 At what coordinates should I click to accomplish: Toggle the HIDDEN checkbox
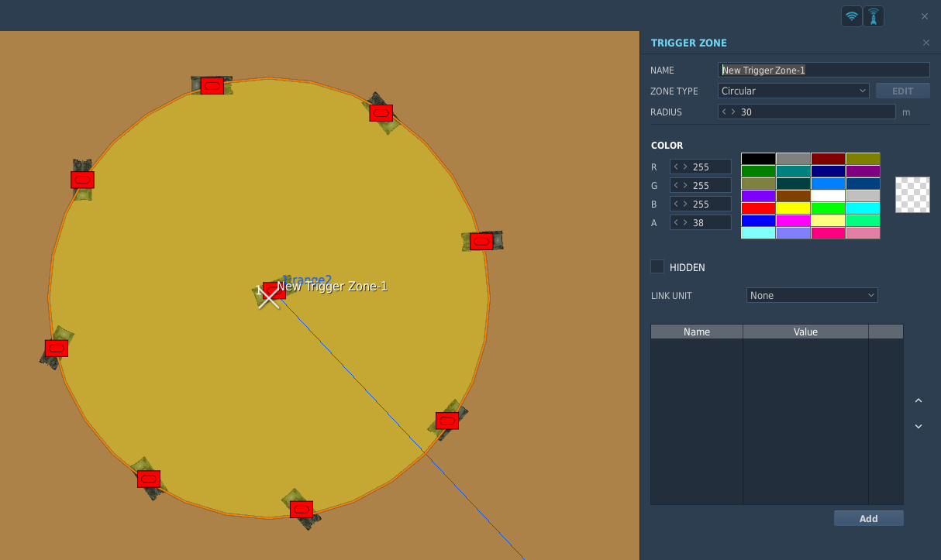click(657, 266)
